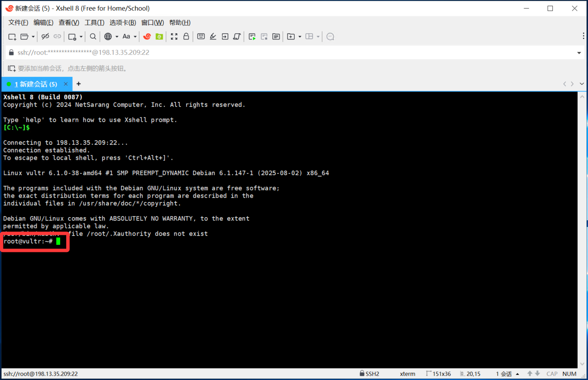588x380 pixels.
Task: Select the '1 新建会话 (5)' session tab
Action: 36,84
